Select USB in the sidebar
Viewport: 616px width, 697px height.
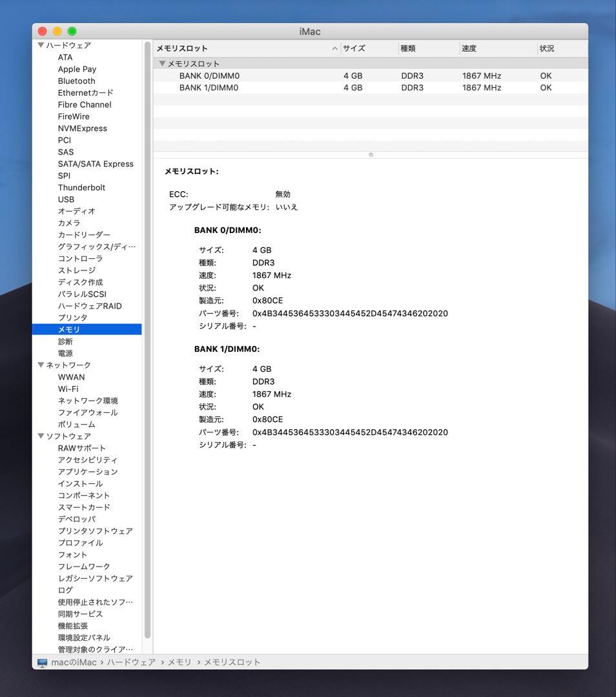(66, 199)
